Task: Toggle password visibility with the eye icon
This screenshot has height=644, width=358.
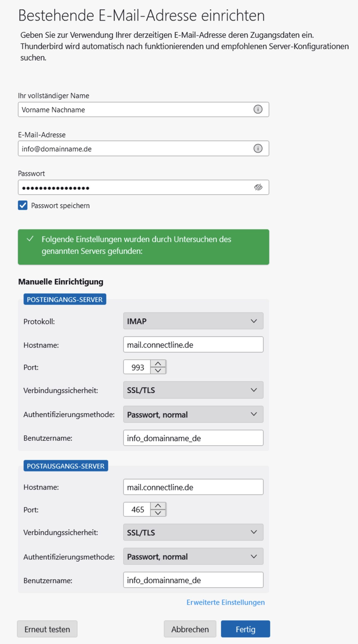Action: point(258,187)
